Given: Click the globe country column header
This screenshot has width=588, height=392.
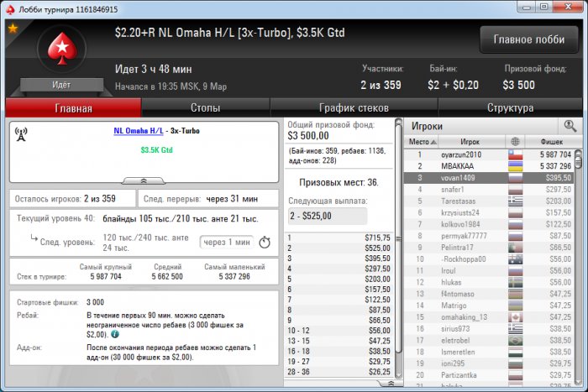Looking at the screenshot, I should [x=515, y=142].
